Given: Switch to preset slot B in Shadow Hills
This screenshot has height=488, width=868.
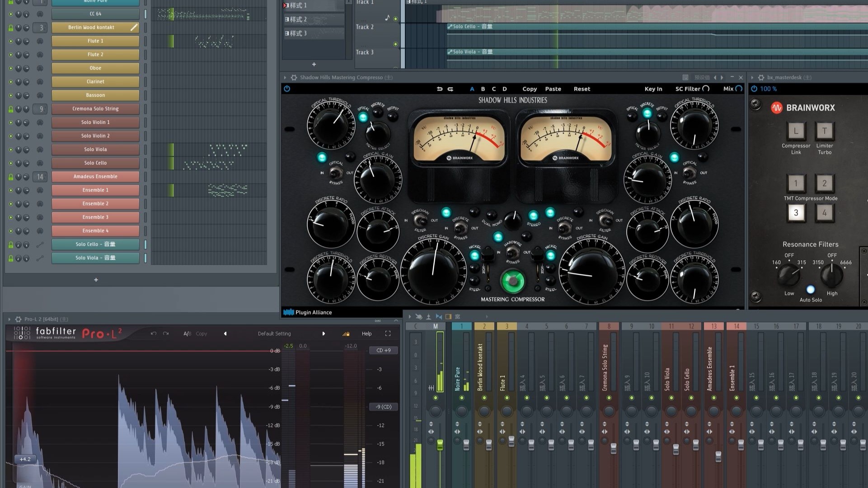Looking at the screenshot, I should tap(483, 89).
